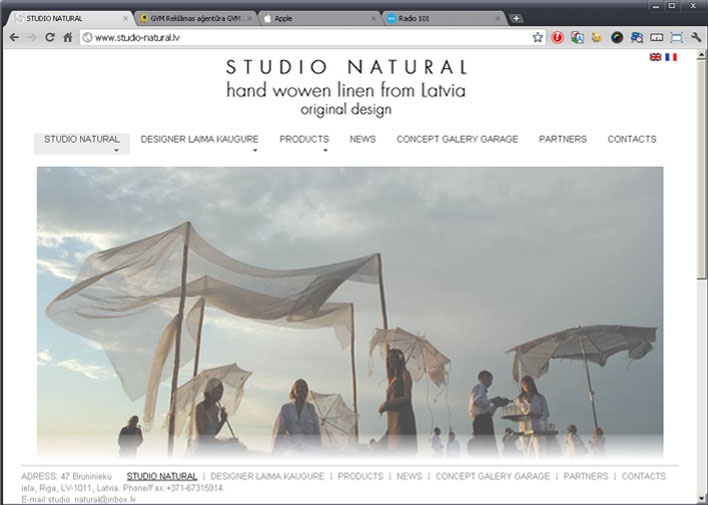708x505 pixels.
Task: Click the address bar URL field
Action: 312,37
